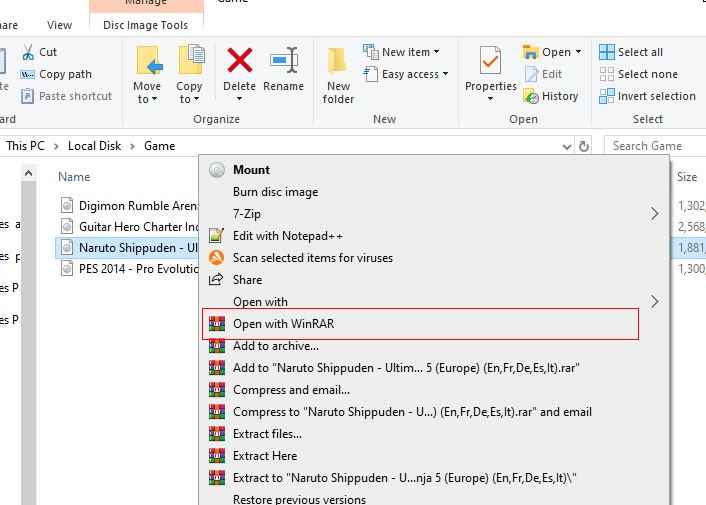Click the Notepad++ icon in context menu
Viewport: 706px width, 505px height.
pos(217,235)
